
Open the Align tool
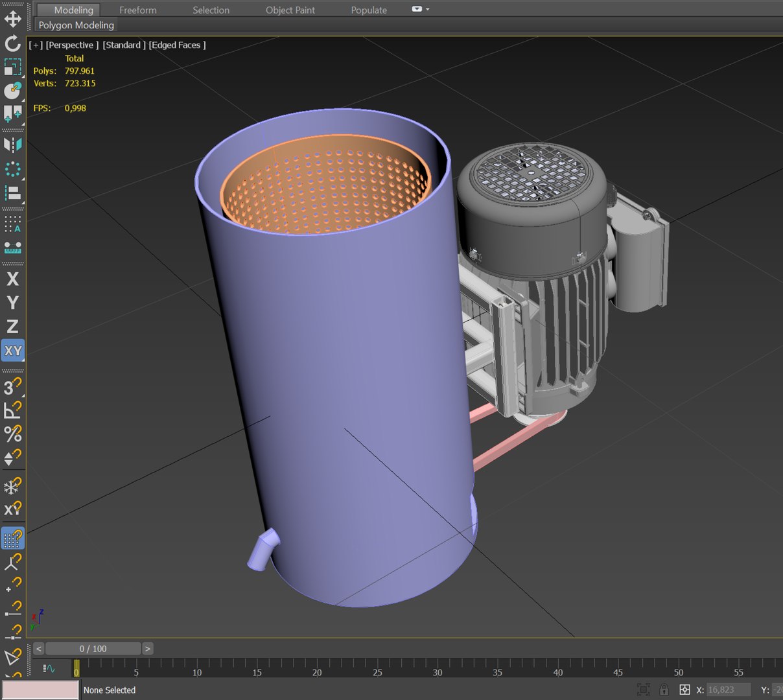click(x=12, y=193)
